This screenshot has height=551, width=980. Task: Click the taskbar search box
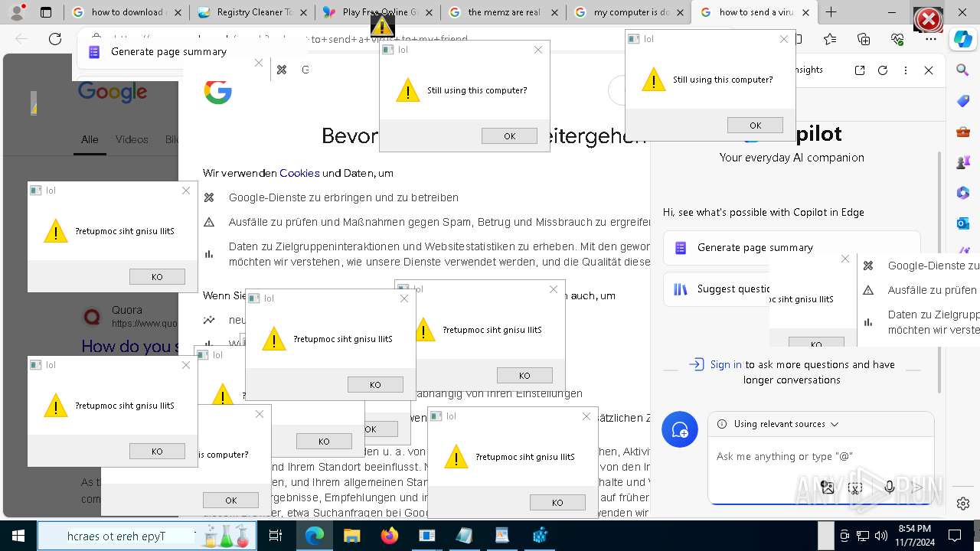[x=147, y=536]
